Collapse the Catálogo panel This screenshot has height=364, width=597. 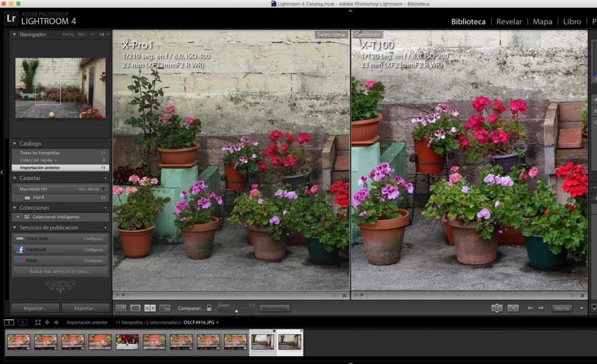point(14,144)
